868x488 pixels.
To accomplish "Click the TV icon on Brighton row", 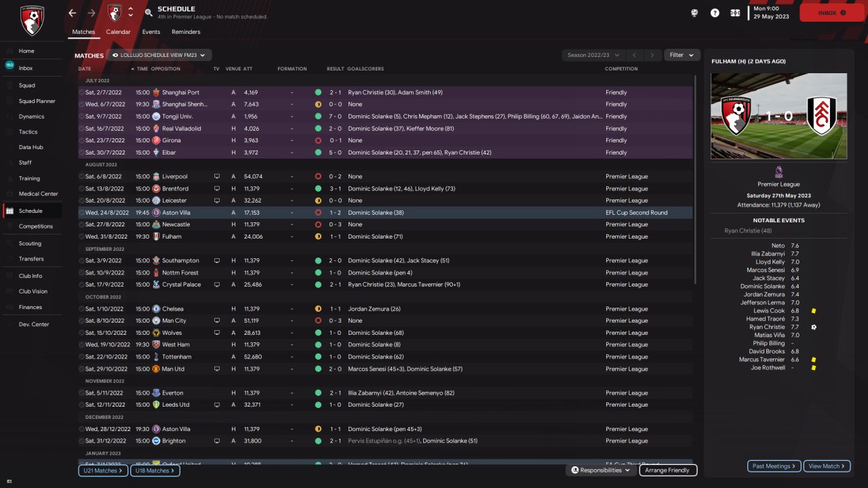I will (x=217, y=441).
